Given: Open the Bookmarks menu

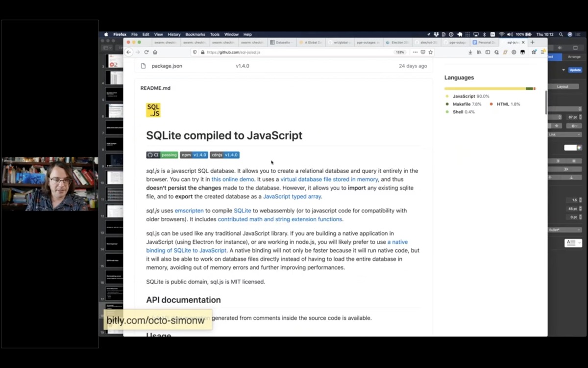Looking at the screenshot, I should point(195,34).
